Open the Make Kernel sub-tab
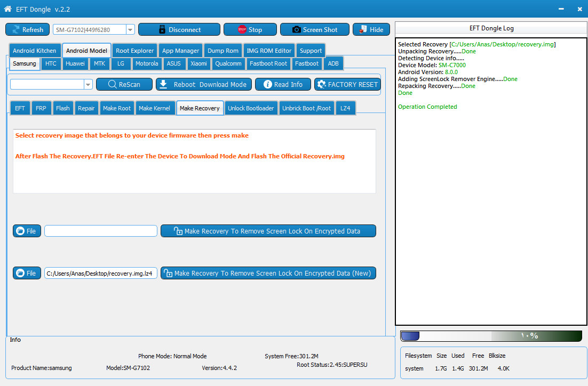Viewport: 588px width, 386px height. pos(155,108)
